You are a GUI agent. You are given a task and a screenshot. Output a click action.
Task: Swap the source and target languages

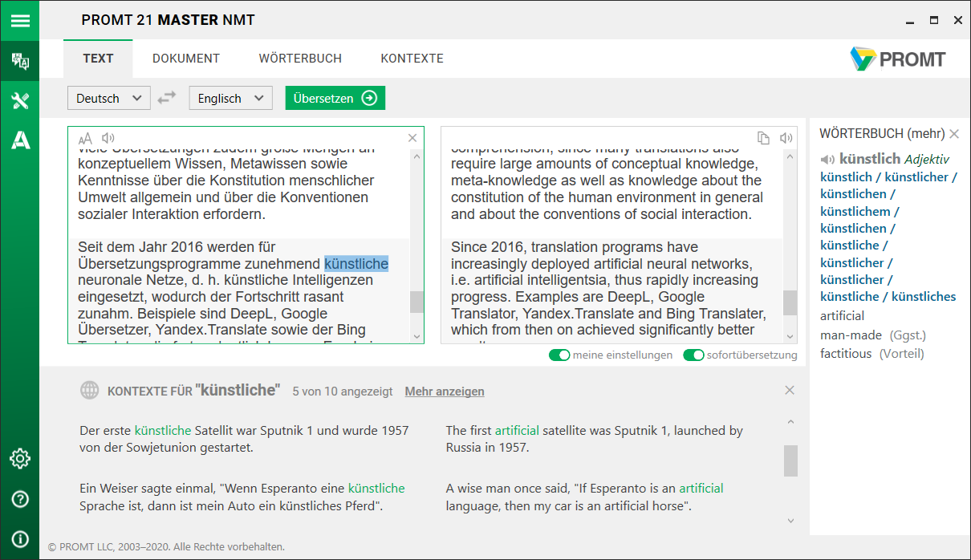tap(167, 98)
